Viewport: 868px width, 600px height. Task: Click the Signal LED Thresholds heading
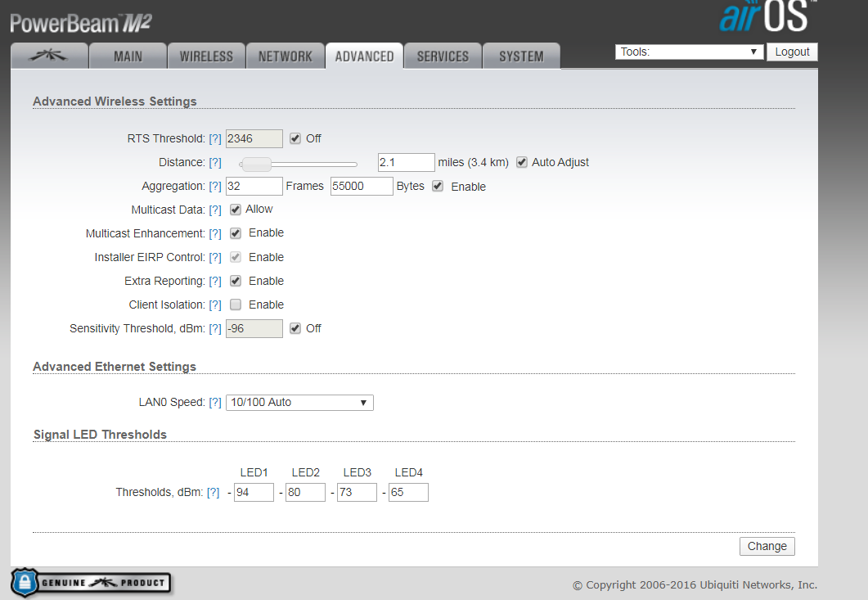tap(100, 435)
